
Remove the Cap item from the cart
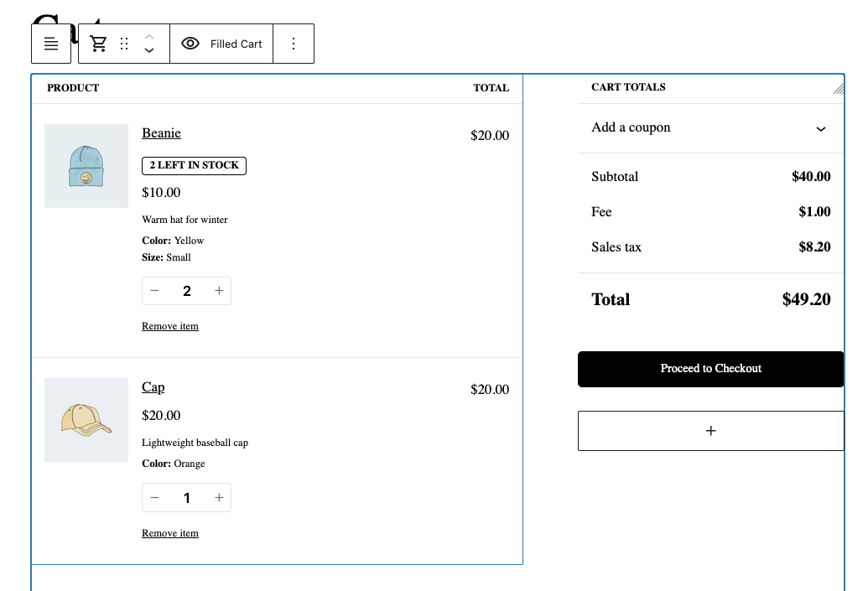point(170,532)
